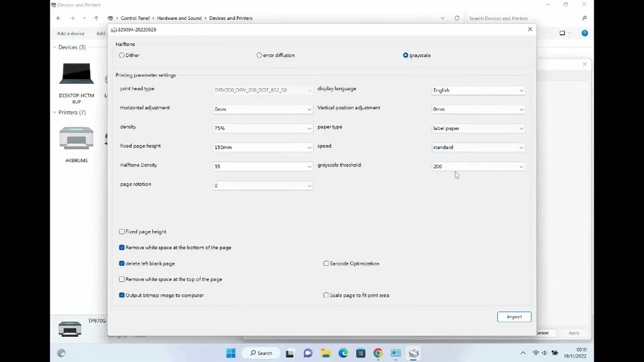The width and height of the screenshot is (644, 362).
Task: Click the Up arrow in Devices and Printers
Action: coord(96,18)
